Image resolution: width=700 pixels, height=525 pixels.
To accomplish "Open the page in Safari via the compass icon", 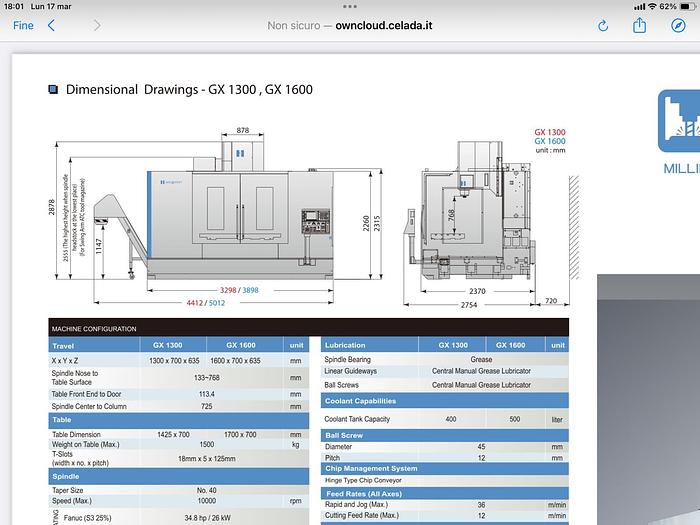I will pyautogui.click(x=678, y=26).
